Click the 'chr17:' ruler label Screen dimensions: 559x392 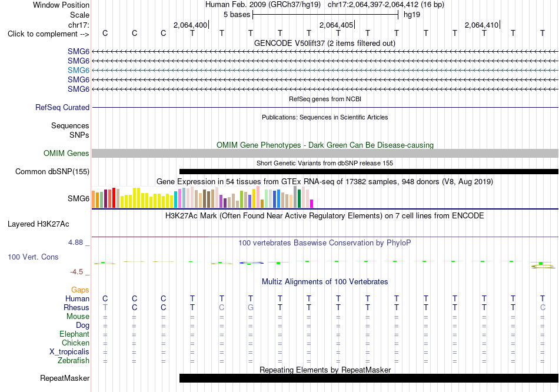[x=79, y=25]
